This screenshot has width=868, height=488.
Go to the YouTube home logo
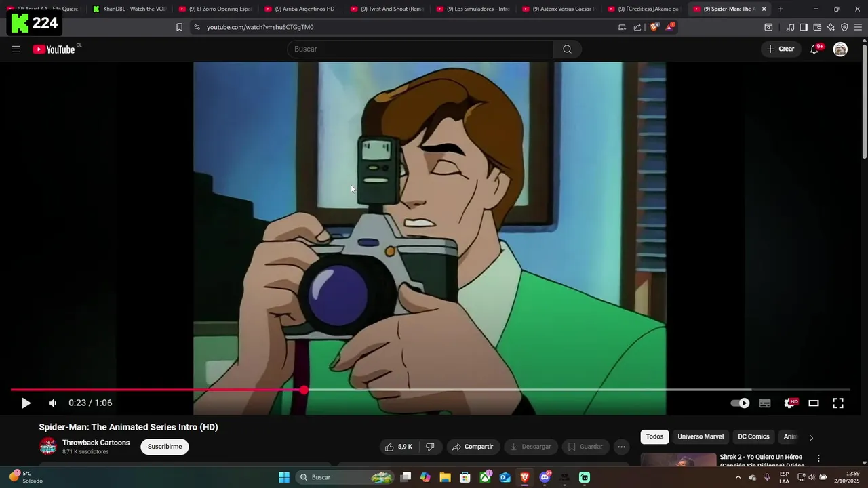tap(54, 49)
